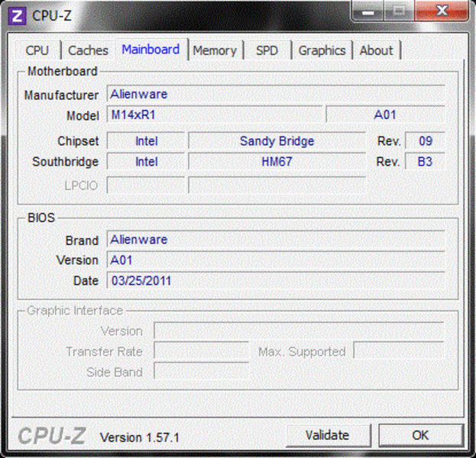Click the Manufacturer label
476x458 pixels.
click(61, 95)
